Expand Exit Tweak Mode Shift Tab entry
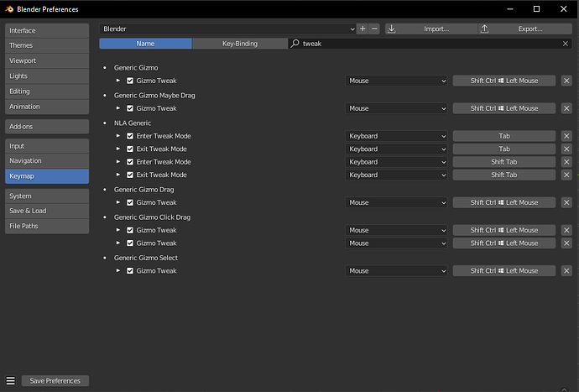Image resolution: width=579 pixels, height=392 pixels. 118,175
